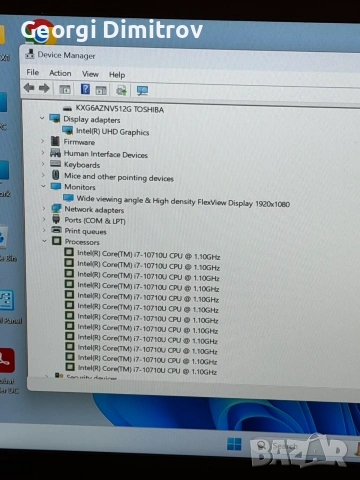Viewport: 360px width, 480px height.
Task: Click the Display adapters category icon
Action: click(x=55, y=118)
